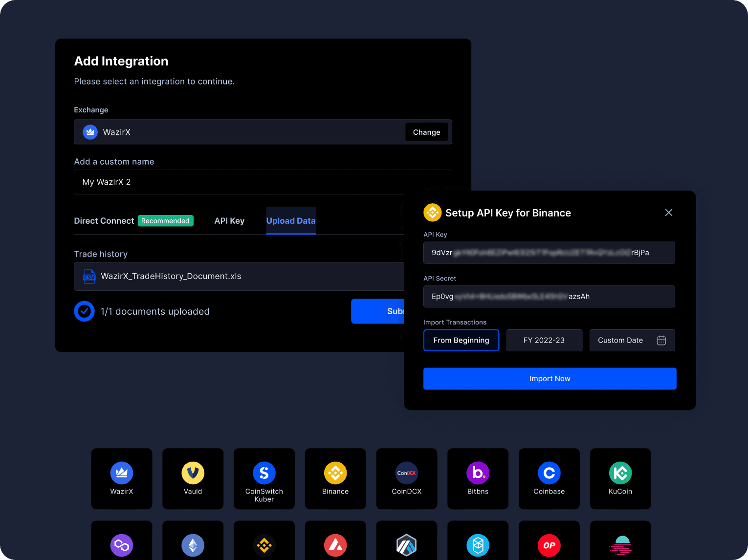Switch to the Direct Connect tab

coord(104,220)
